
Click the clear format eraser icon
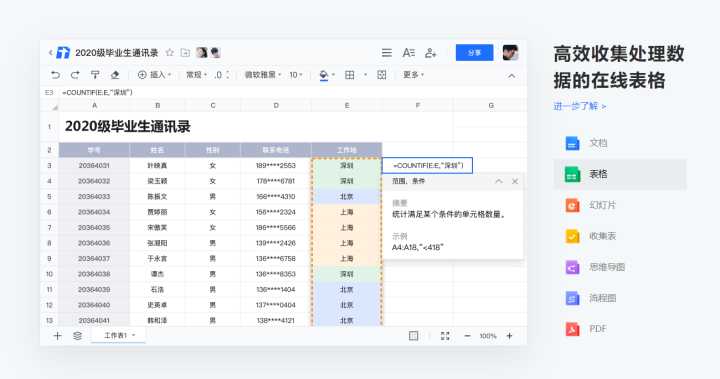pyautogui.click(x=115, y=74)
